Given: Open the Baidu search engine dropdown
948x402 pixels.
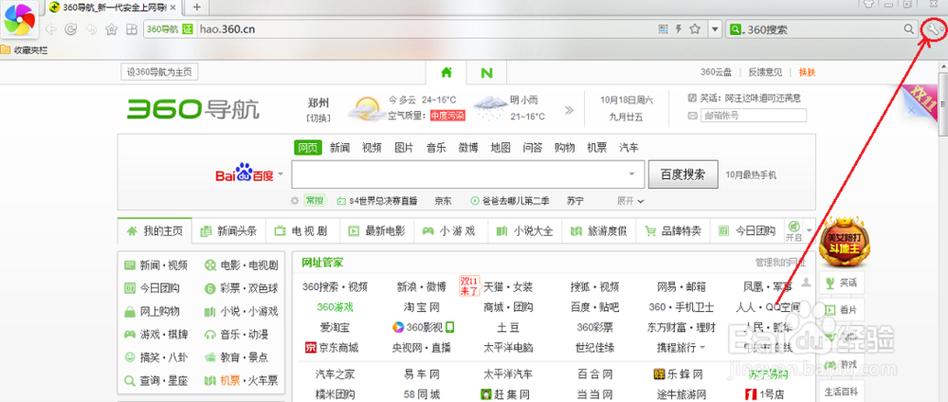Looking at the screenshot, I should coord(280,175).
